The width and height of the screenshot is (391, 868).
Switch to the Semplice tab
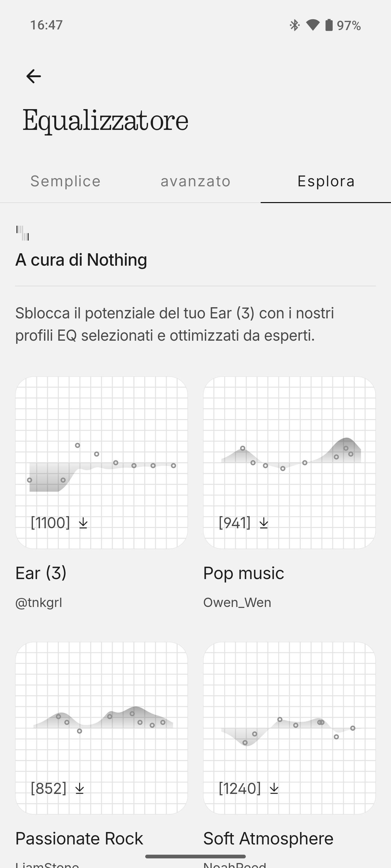click(65, 181)
